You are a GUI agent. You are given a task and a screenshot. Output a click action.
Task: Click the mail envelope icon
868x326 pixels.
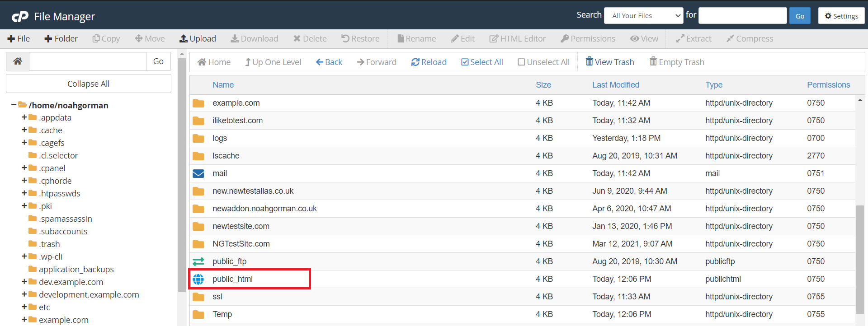click(x=198, y=173)
